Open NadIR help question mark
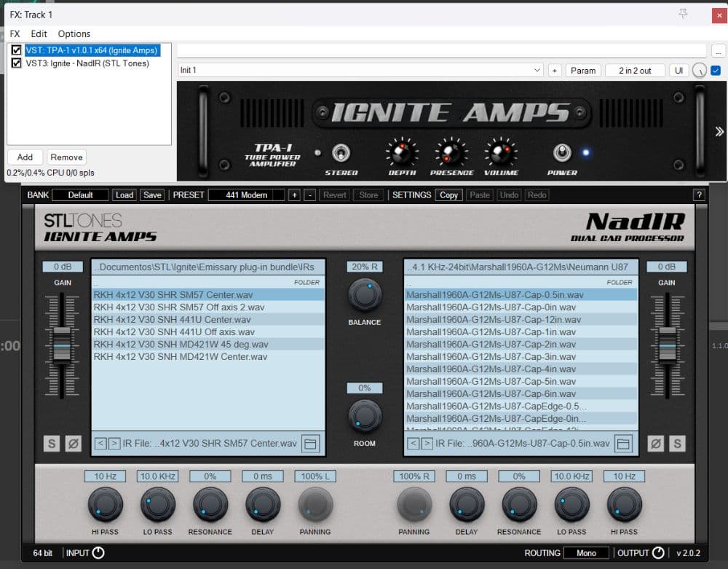Screen dimensions: 728x569 click(699, 195)
